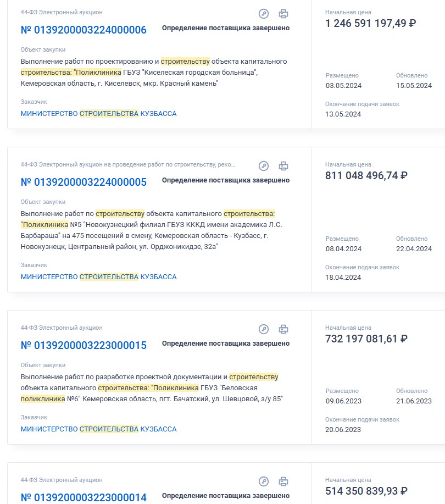Click the signature icon for tender 0139200003224000005

[x=264, y=166]
